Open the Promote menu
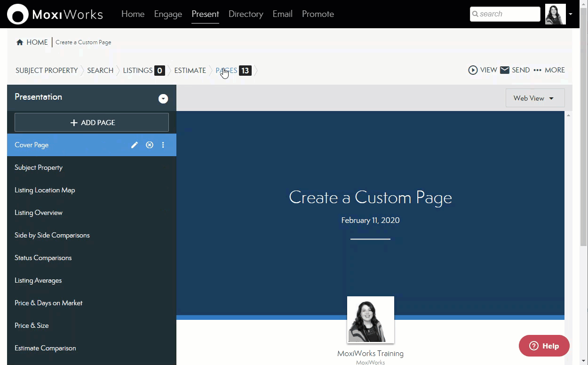Viewport: 588px width, 365px height. coord(318,14)
